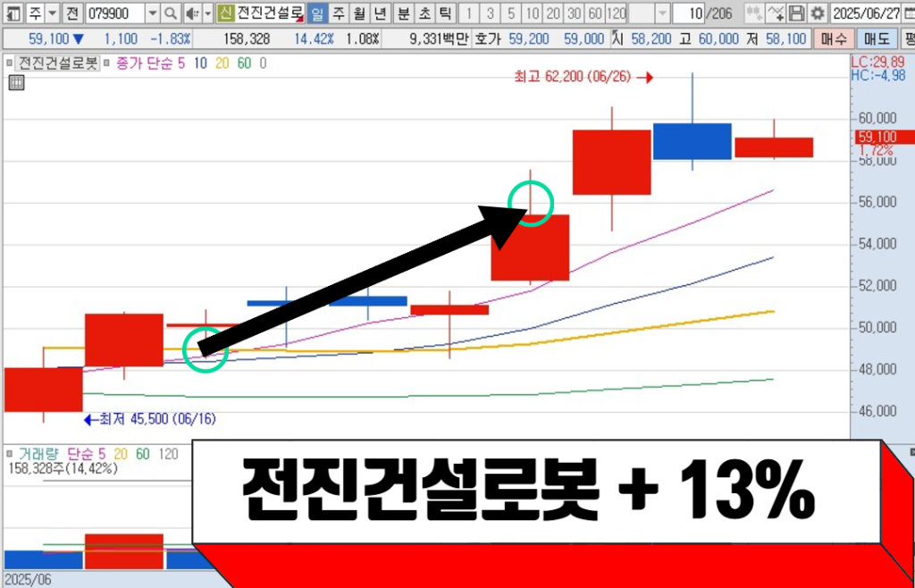This screenshot has width=915, height=588.
Task: Select the 틱 tick chart period
Action: point(445,13)
